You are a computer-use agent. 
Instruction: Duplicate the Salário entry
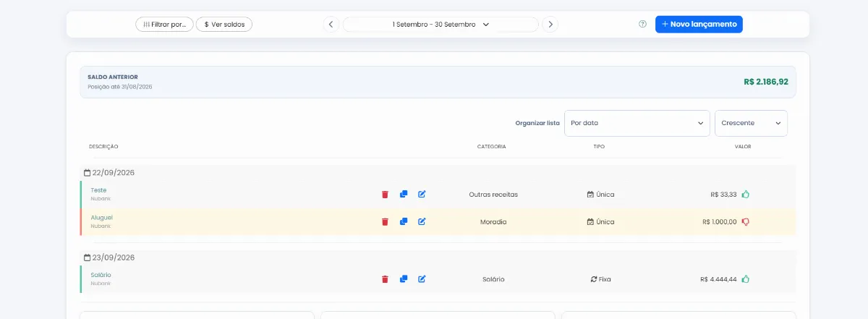tap(404, 278)
